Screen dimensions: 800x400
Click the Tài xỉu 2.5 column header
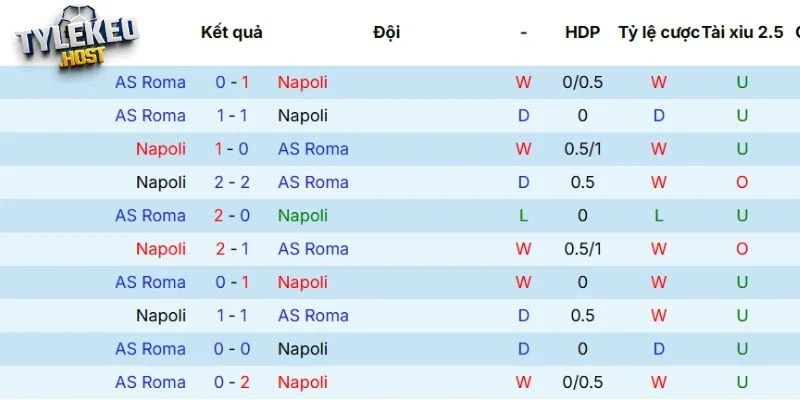(x=742, y=32)
